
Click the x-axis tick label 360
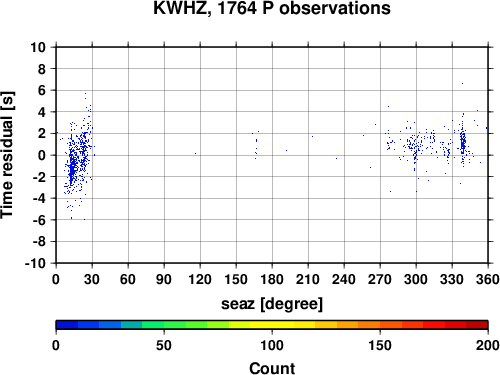[x=488, y=279]
